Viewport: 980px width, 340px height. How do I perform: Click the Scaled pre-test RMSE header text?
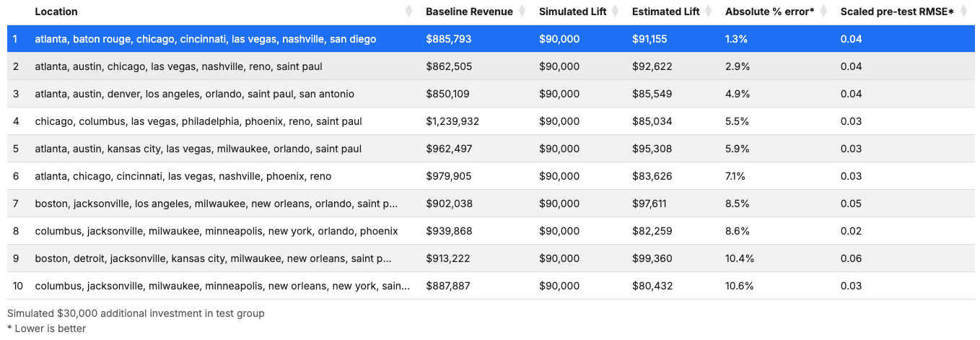pyautogui.click(x=897, y=12)
